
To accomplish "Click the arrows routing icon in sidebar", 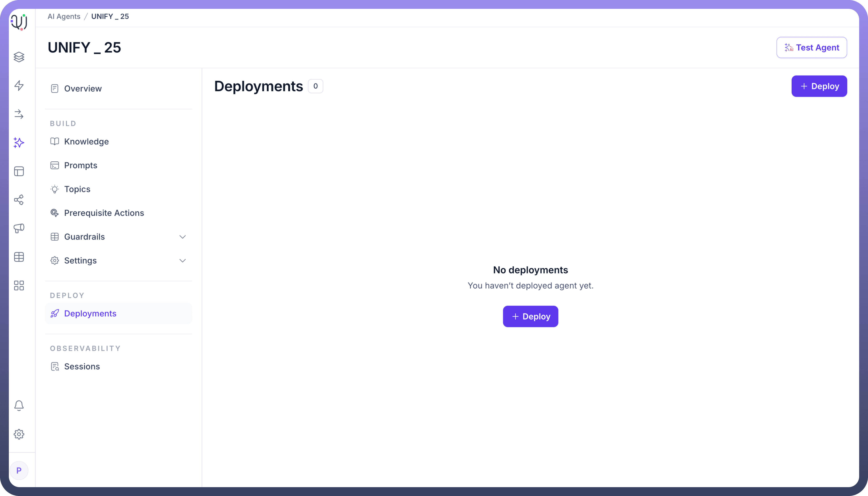I will pos(19,114).
